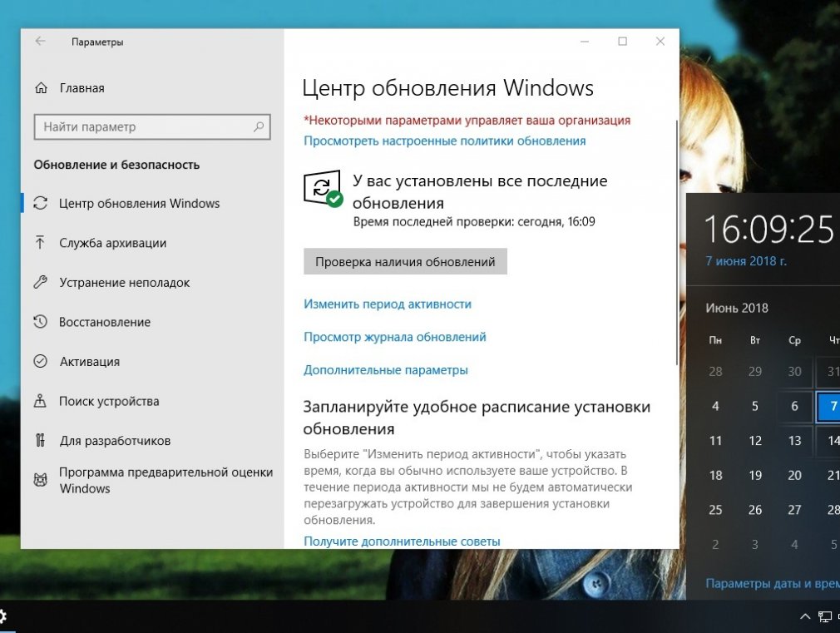Select Поиск устройства in sidebar
Screen dimensions: 840x633
click(152, 402)
